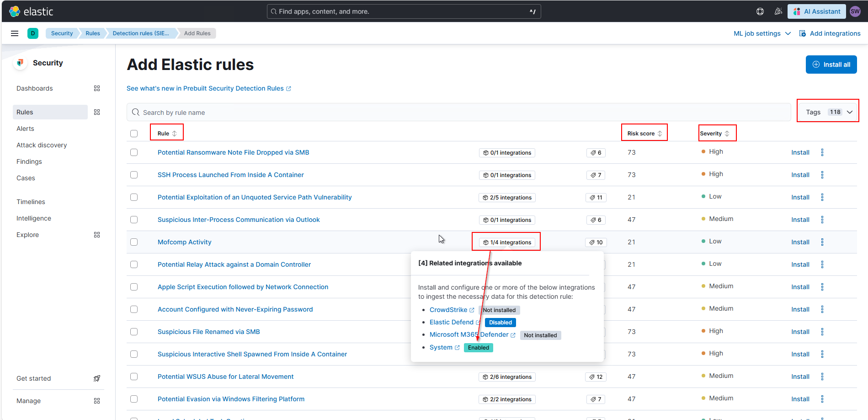Open Manage submenu grid icon
Screen dimensions: 868x420
coord(97,401)
